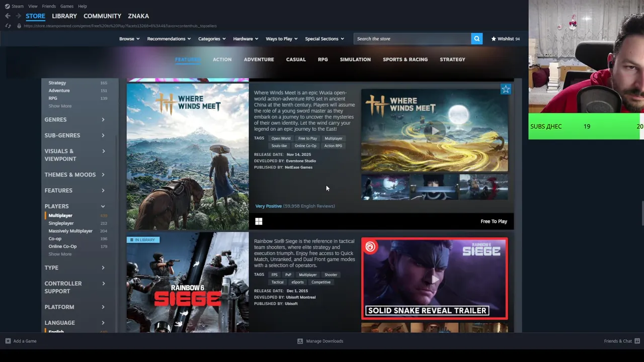Open the Categories dropdown
The width and height of the screenshot is (644, 362).
tap(211, 39)
